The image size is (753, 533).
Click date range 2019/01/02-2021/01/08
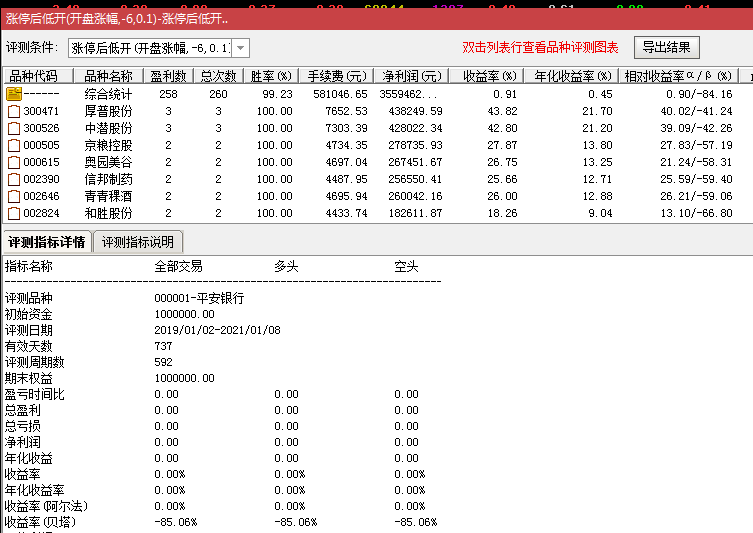click(x=218, y=330)
